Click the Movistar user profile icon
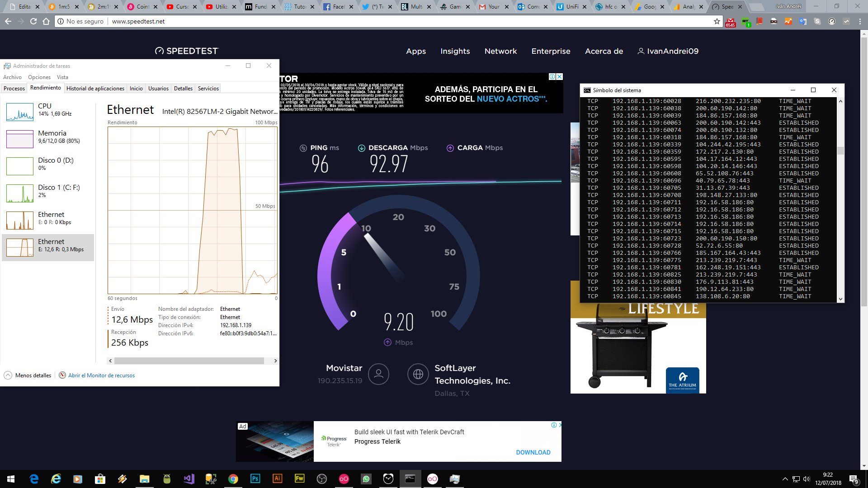The image size is (868, 488). tap(378, 374)
